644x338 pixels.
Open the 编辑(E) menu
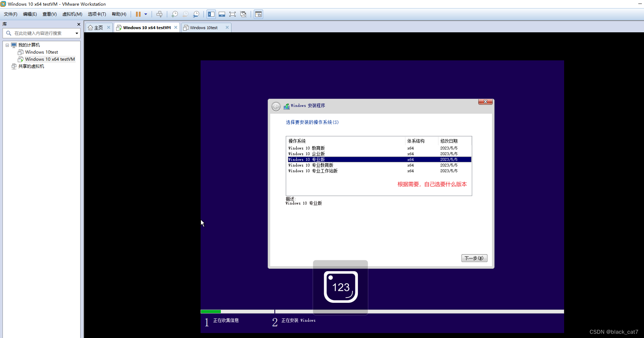pos(30,14)
